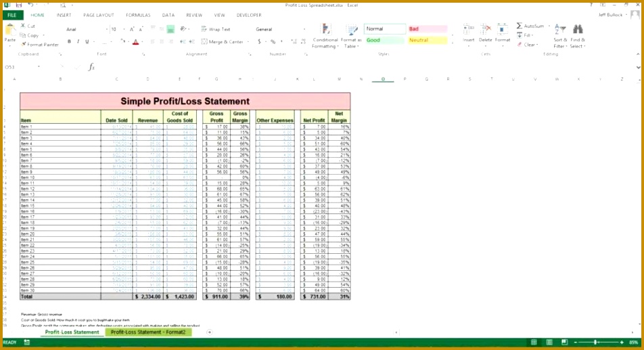Increase indent in Alignment group
This screenshot has width=644, height=350.
click(192, 41)
